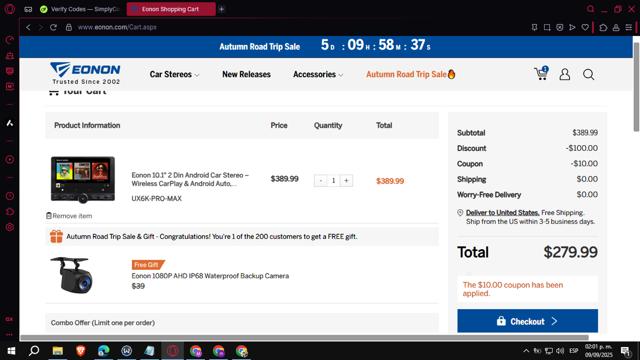Viewport: 640px width, 360px height.
Task: Open Microsoft Edge from the taskbar
Action: pos(104,351)
